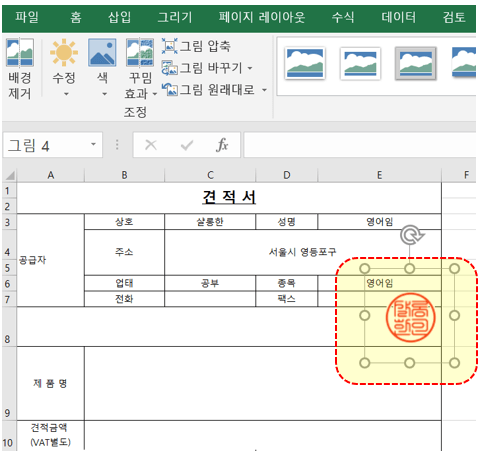The width and height of the screenshot is (484, 459).
Task: Select row 8 header
Action: coord(9,327)
